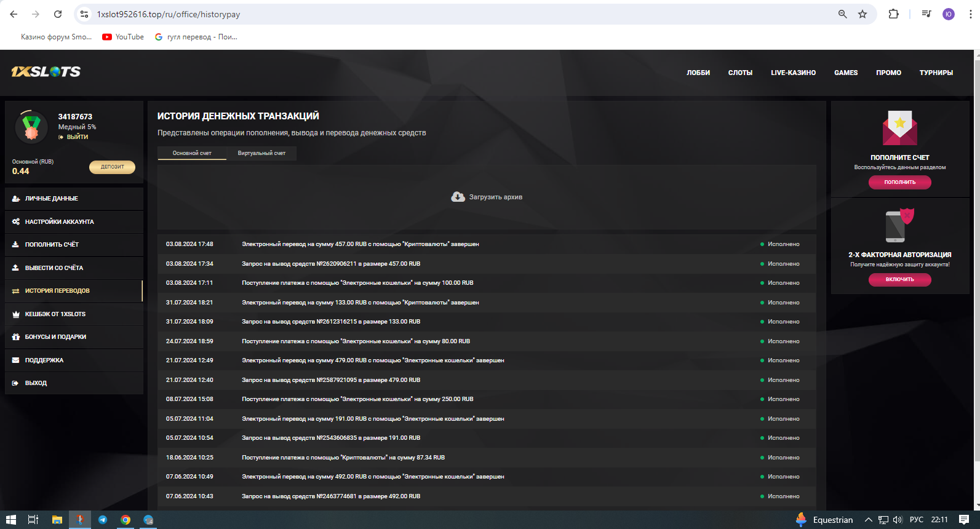Open the Windows Start menu
Viewport: 980px width, 529px height.
(x=11, y=520)
